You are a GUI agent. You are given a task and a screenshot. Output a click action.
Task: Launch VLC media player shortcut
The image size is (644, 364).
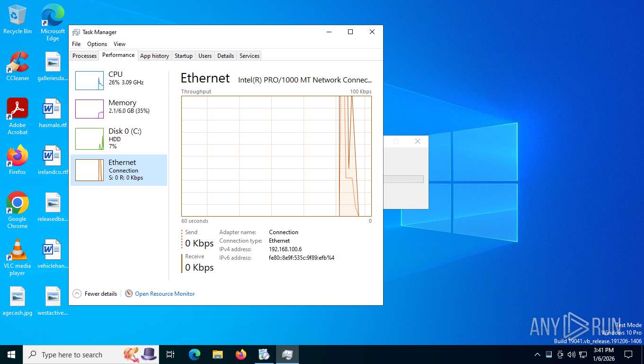18,257
